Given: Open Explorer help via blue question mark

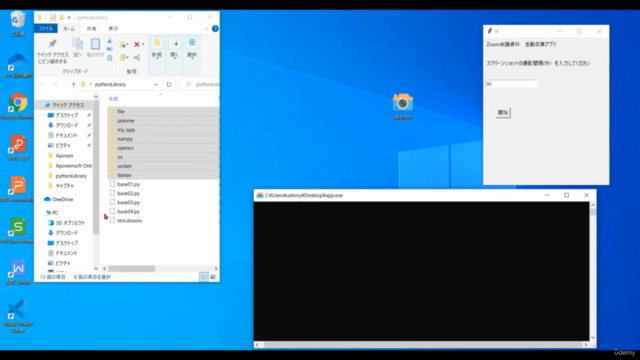Looking at the screenshot, I should click(x=215, y=29).
